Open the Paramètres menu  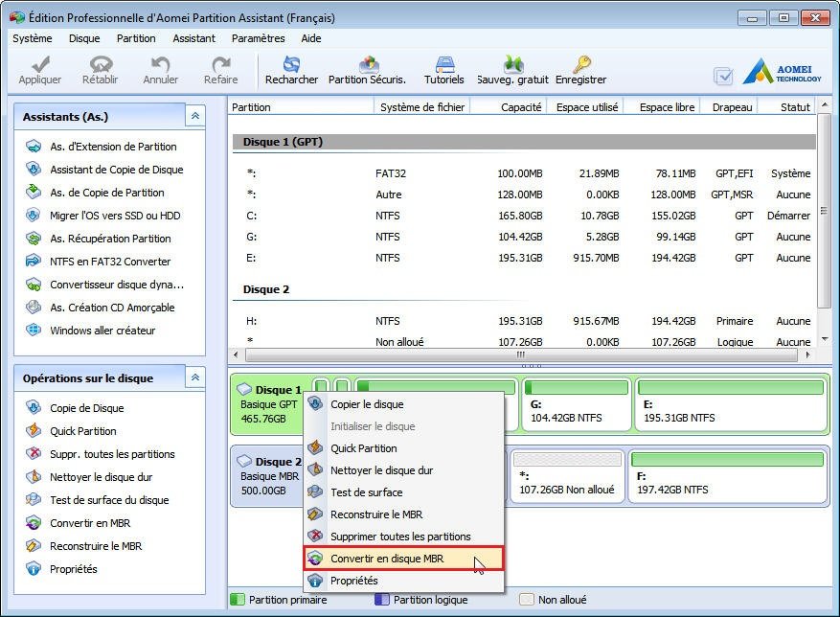click(259, 38)
